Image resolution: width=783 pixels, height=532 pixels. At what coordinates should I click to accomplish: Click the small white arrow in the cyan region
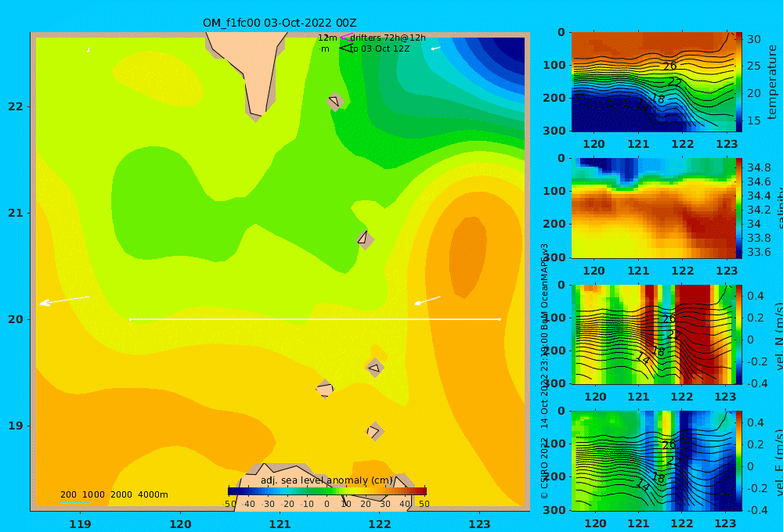[436, 49]
